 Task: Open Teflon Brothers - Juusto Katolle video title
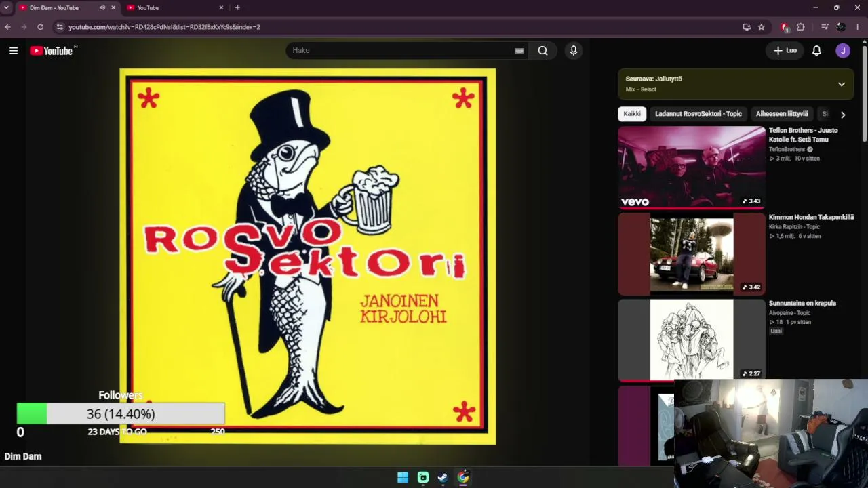point(804,135)
